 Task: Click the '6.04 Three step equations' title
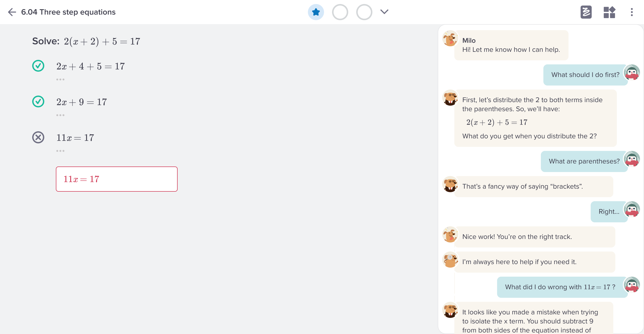[68, 12]
